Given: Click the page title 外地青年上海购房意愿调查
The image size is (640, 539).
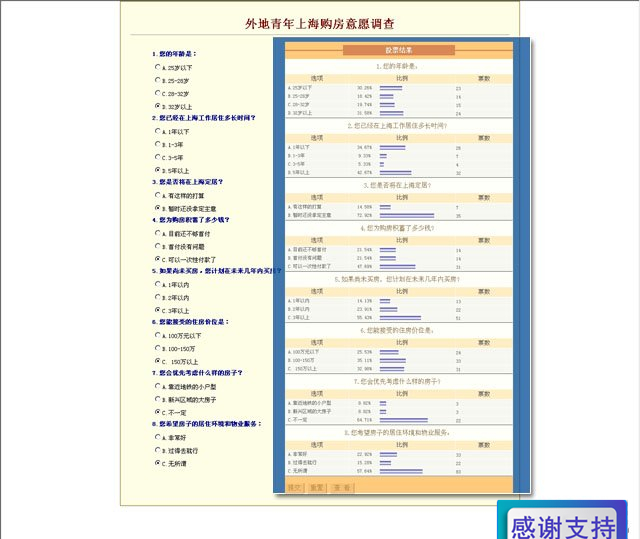Looking at the screenshot, I should tap(320, 24).
